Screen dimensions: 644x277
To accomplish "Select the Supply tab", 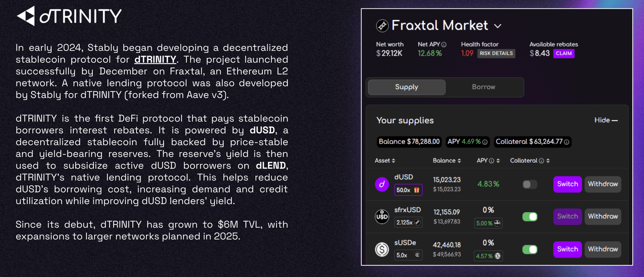I will [x=407, y=87].
